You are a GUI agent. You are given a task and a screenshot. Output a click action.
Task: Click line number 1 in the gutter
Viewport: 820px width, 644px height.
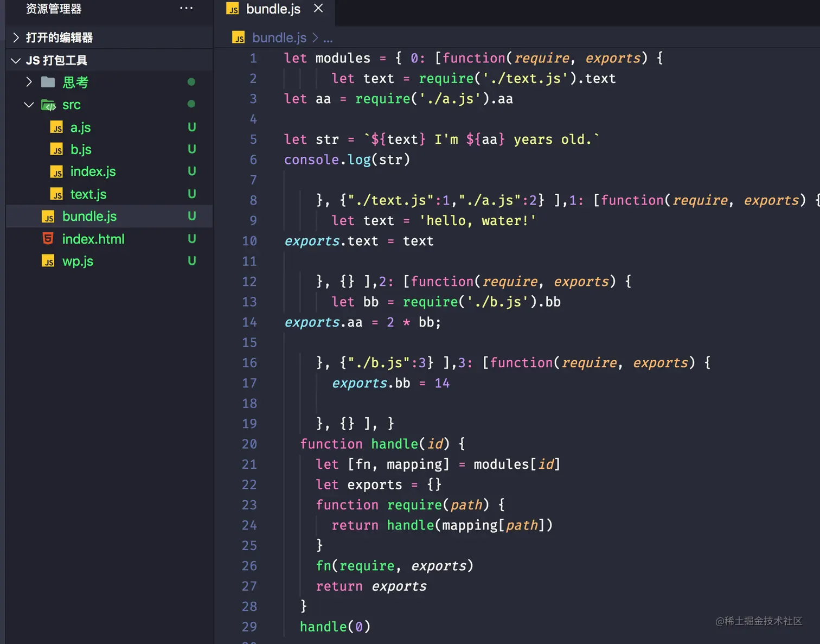253,58
